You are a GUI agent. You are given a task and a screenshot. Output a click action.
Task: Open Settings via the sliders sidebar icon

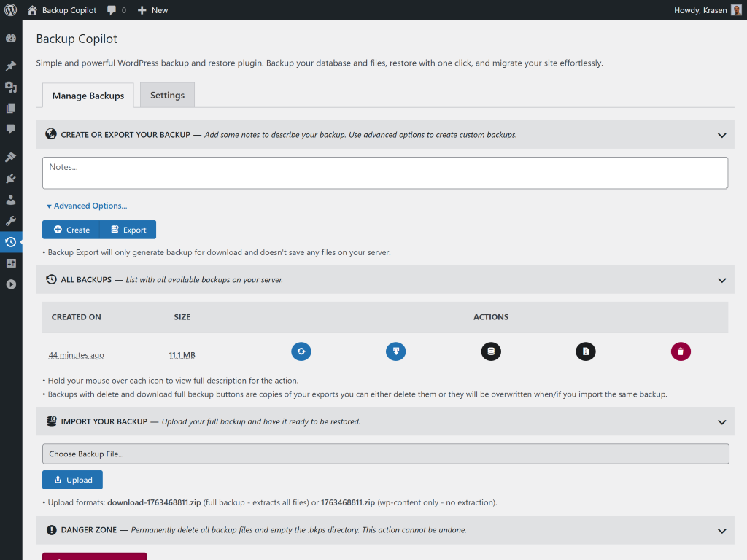tap(10, 263)
